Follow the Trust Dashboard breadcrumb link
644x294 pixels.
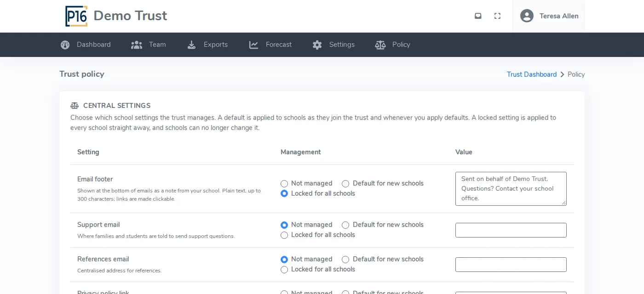(532, 74)
